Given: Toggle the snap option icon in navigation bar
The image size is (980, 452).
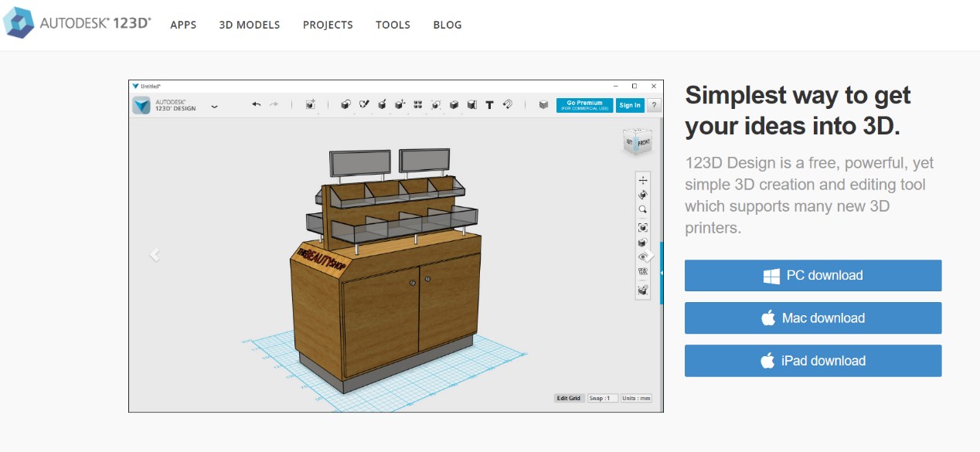Looking at the screenshot, I should (x=642, y=290).
